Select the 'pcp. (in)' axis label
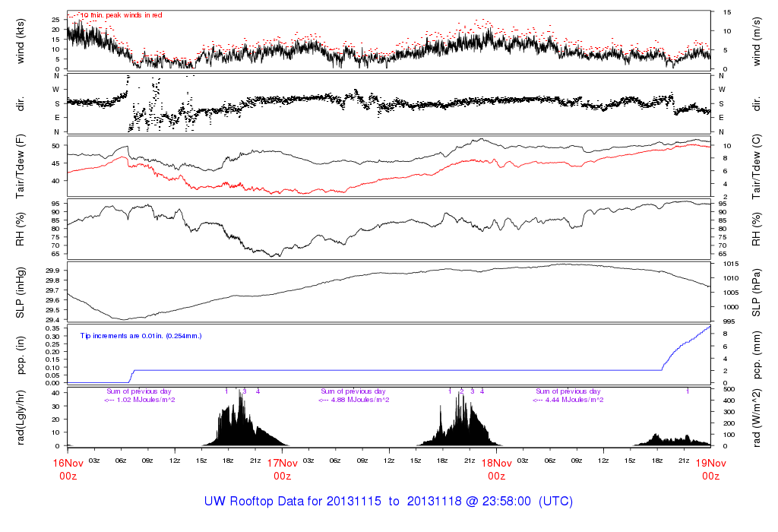 click(21, 356)
